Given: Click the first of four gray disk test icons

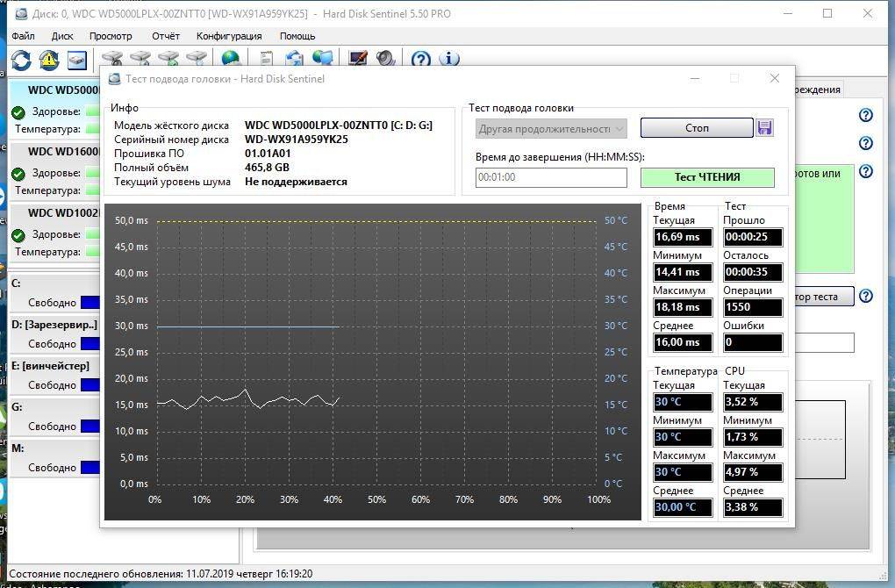Looking at the screenshot, I should click(112, 58).
